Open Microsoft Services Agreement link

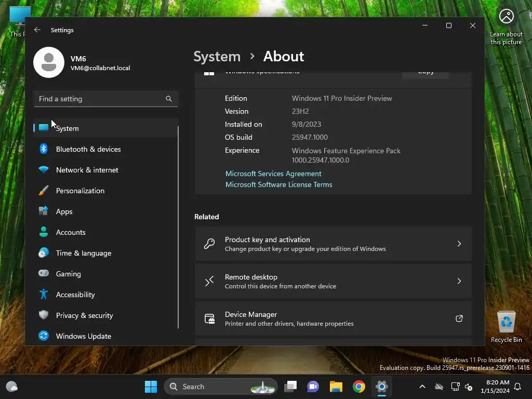coord(273,174)
